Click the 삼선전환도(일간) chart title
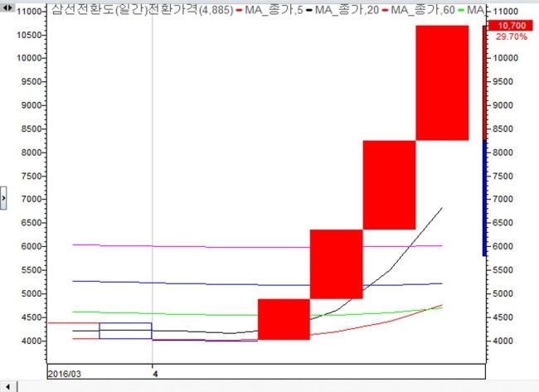Image resolution: width=539 pixels, height=392 pixels. 100,9
